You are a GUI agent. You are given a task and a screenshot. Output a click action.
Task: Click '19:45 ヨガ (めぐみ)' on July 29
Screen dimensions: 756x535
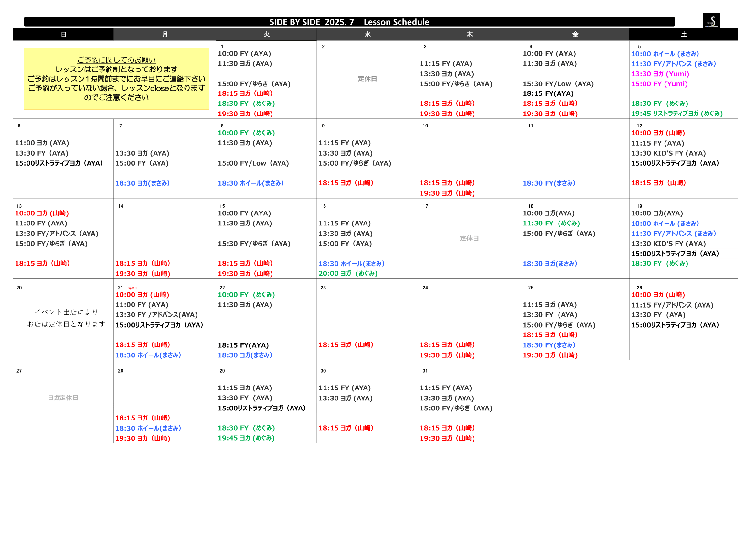click(246, 438)
